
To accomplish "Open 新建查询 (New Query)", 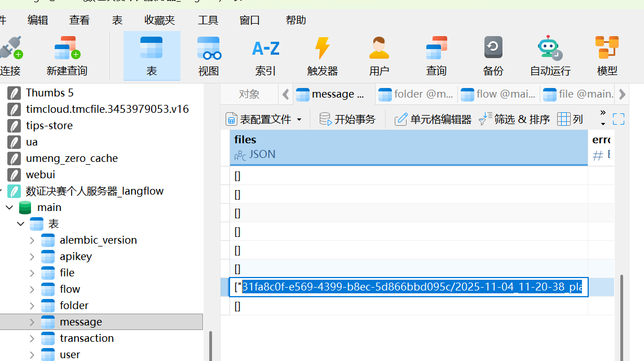I will pyautogui.click(x=67, y=56).
